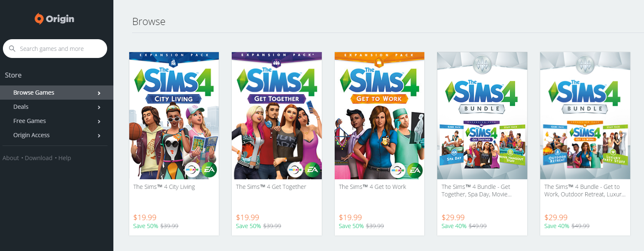
Task: Click the search magnifier icon
Action: (x=12, y=49)
